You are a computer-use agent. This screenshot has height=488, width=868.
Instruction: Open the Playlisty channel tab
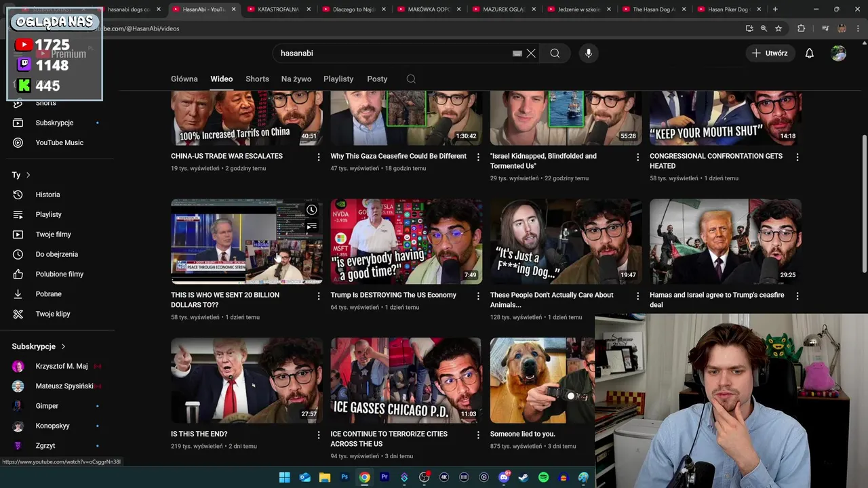click(338, 79)
